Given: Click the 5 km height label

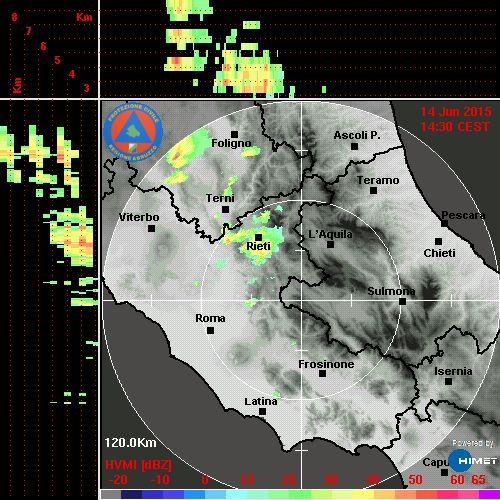Looking at the screenshot, I should [x=57, y=60].
